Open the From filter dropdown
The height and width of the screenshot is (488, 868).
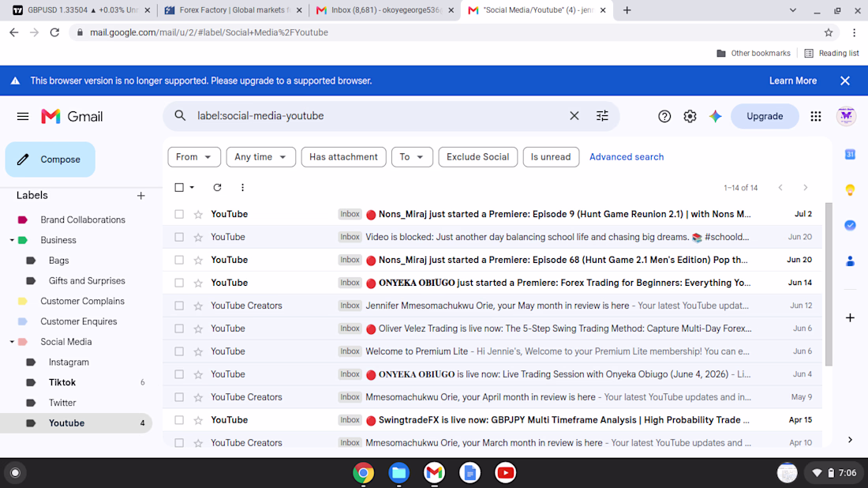(x=194, y=157)
